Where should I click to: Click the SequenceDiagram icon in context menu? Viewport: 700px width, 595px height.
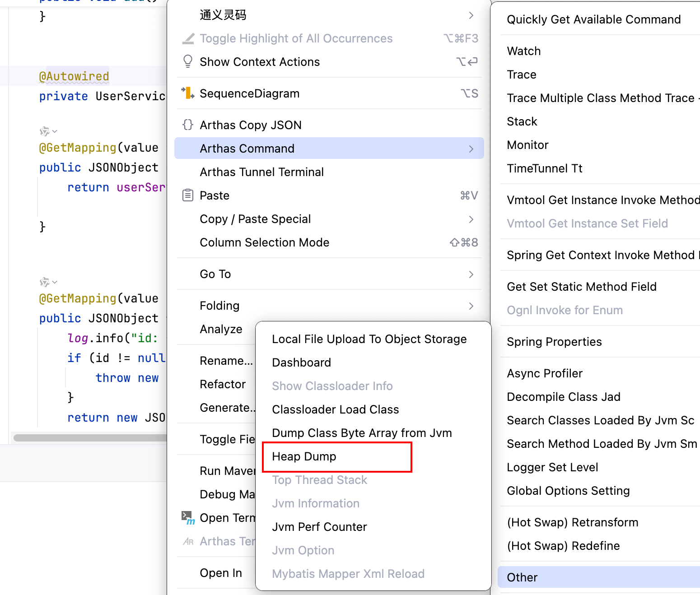(x=187, y=93)
